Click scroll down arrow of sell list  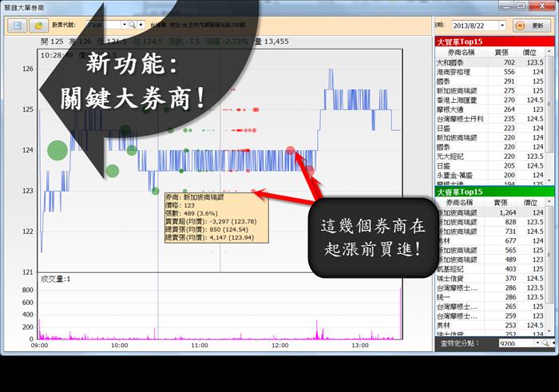(549, 331)
